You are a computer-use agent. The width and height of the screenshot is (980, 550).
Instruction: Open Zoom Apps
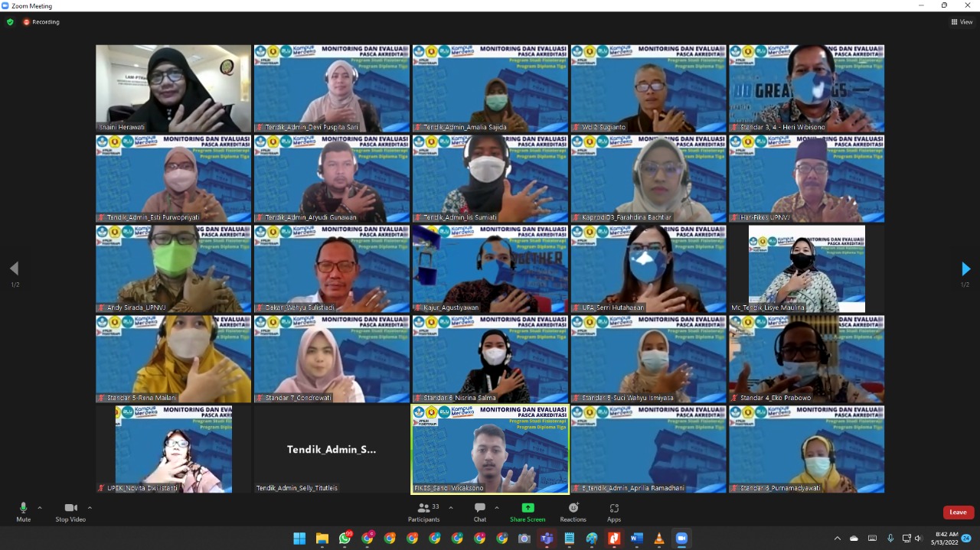tap(614, 511)
